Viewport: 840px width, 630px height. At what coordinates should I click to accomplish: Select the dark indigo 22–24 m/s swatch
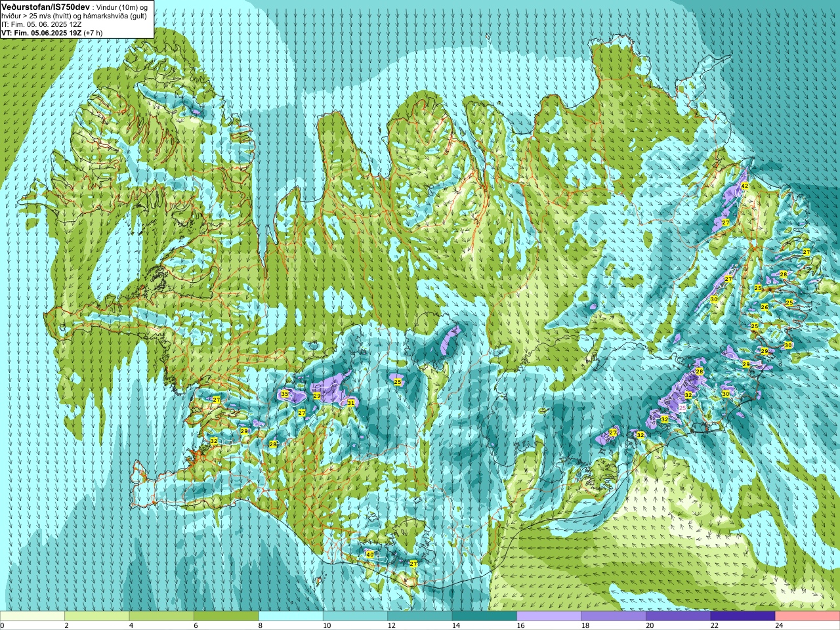[743, 616]
